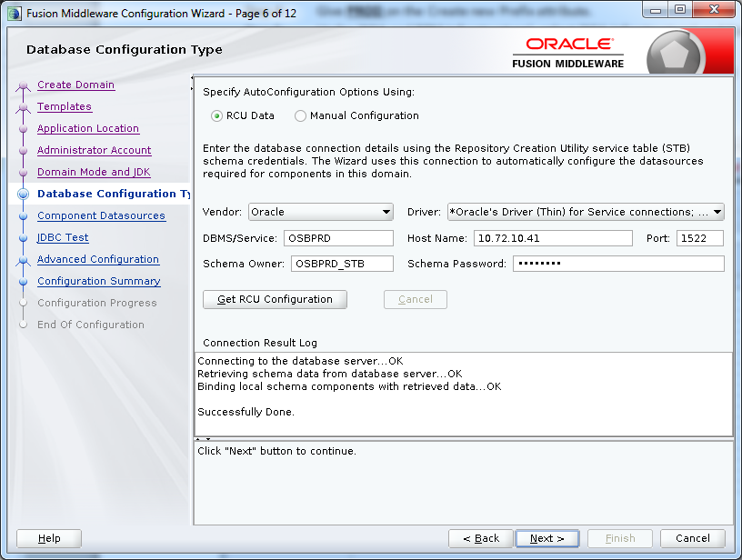Screen dimensions: 742x560
Task: Close the Configuration Wizard window
Action: point(715,9)
